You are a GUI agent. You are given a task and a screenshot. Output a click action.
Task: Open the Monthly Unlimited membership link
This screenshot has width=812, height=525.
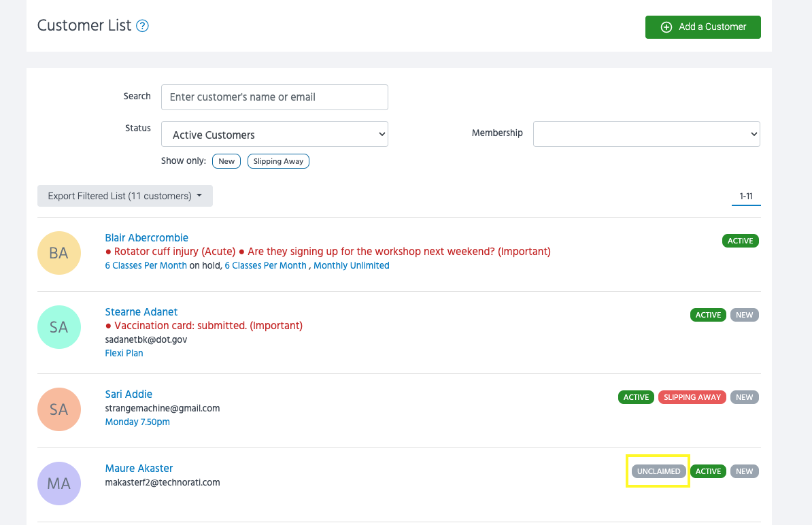(351, 265)
